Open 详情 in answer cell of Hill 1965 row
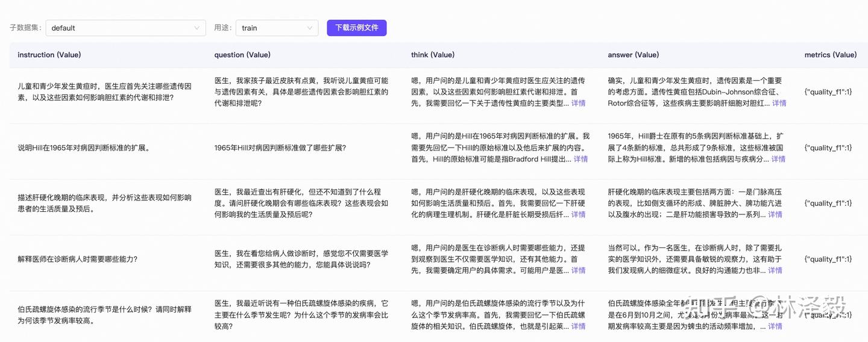Screen dimensions: 868x342 (x=778, y=159)
